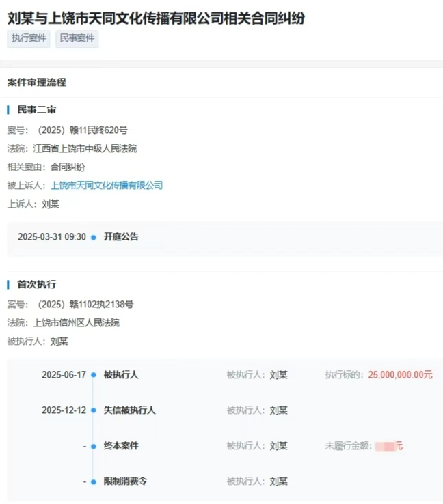Screen dimensions: 443x504
Task: Click the blurred 未履行金额 value
Action: pos(388,446)
